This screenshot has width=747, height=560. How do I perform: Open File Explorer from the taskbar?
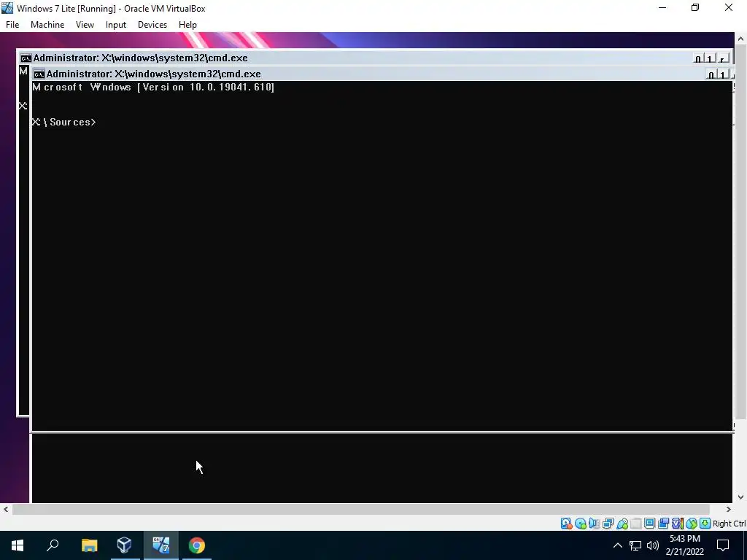[89, 545]
